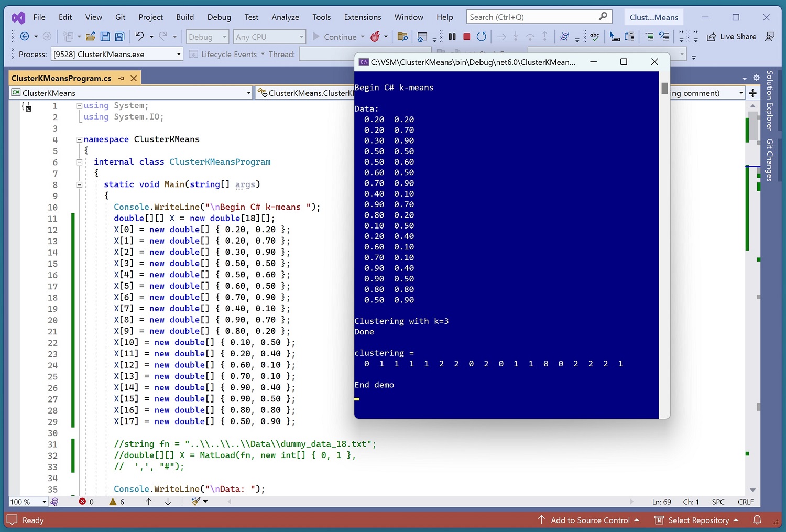The width and height of the screenshot is (786, 532).
Task: Expand the 100 % zoom level dropdown
Action: coord(44,502)
